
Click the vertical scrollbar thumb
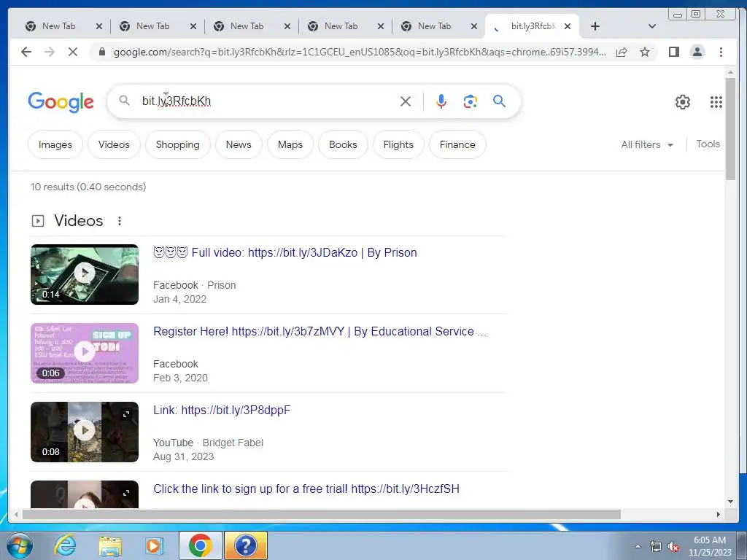pos(730,128)
